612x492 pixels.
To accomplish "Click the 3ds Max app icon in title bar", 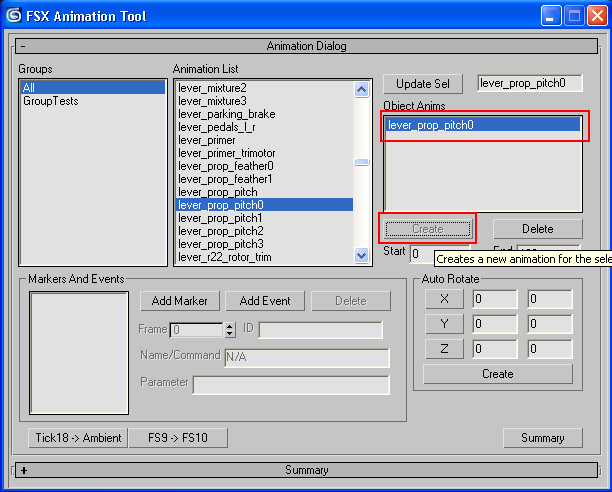I will tap(14, 16).
